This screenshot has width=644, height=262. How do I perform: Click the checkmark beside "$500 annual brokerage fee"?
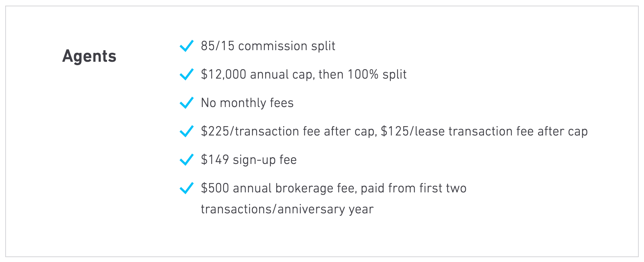pyautogui.click(x=187, y=188)
